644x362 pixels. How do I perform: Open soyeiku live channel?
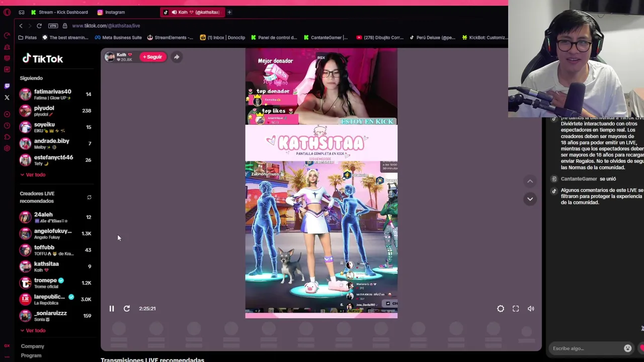coord(56,127)
